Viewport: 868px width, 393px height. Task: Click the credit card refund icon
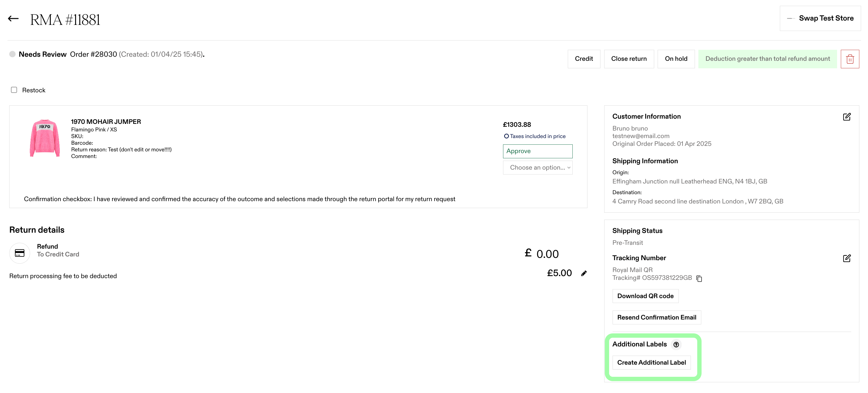20,253
